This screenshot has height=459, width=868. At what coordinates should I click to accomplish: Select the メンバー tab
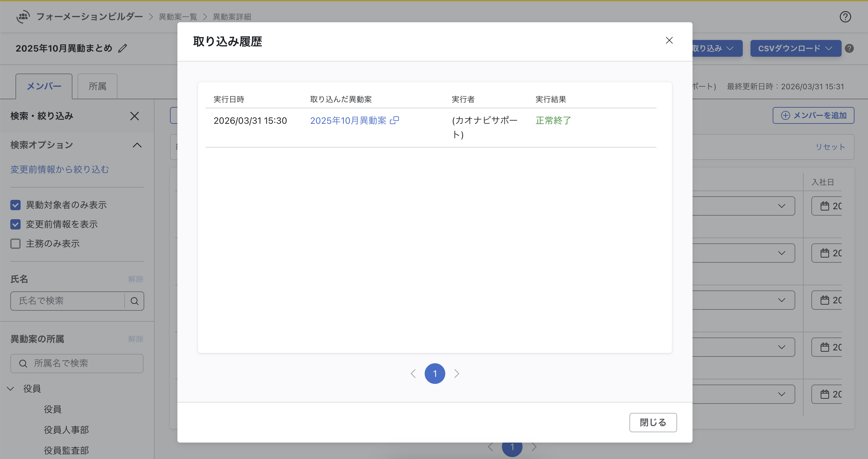(44, 86)
